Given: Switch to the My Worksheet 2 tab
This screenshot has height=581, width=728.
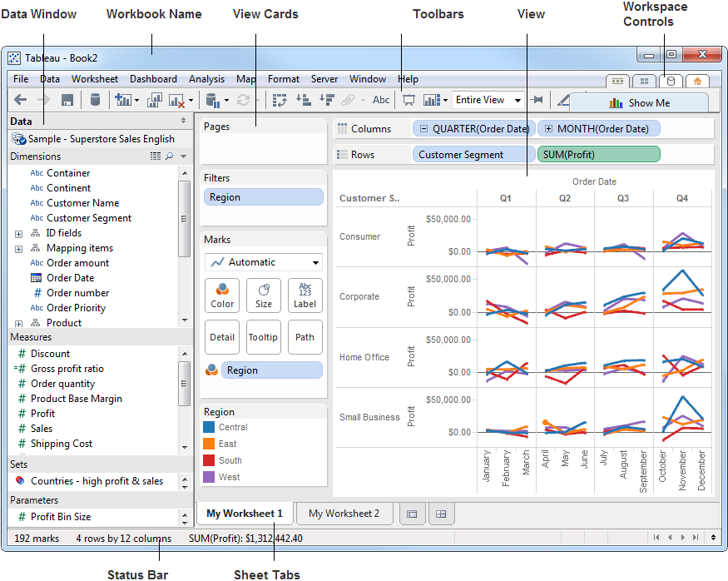Looking at the screenshot, I should 344,514.
